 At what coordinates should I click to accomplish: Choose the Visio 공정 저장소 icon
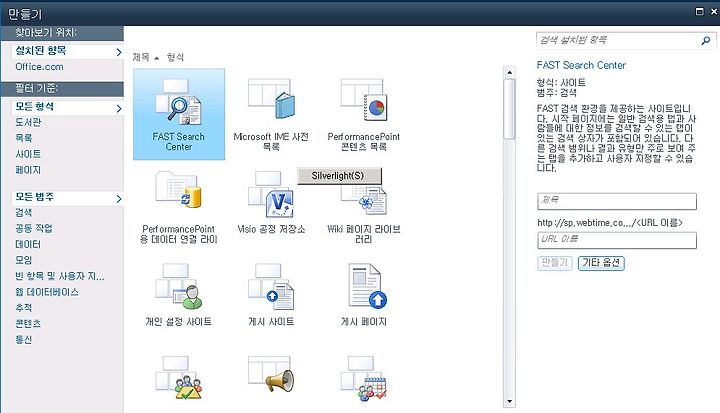[x=271, y=194]
